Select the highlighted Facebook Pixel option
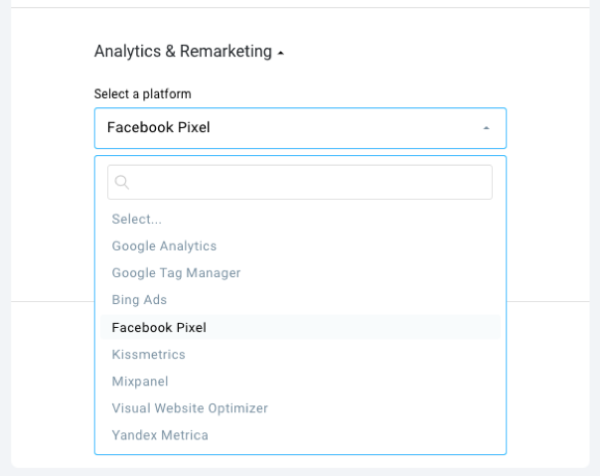The height and width of the screenshot is (476, 600). click(x=159, y=327)
